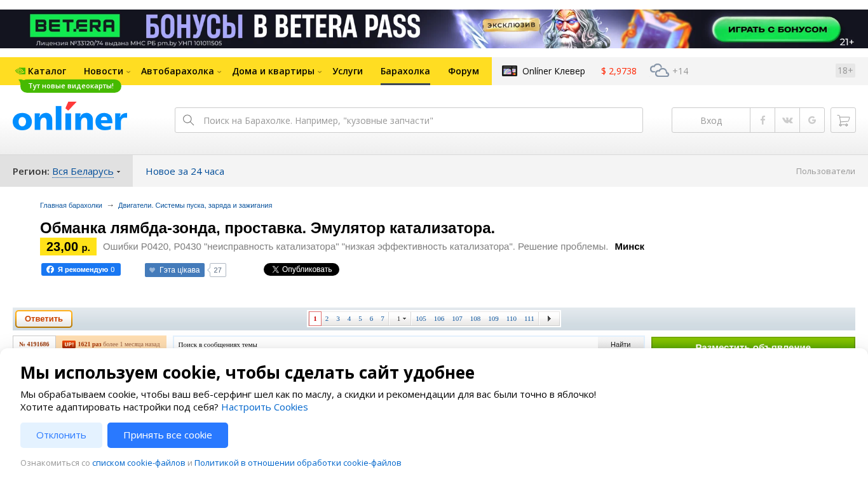The height and width of the screenshot is (488, 868).
Task: Open the Форум menu item
Action: pyautogui.click(x=463, y=71)
